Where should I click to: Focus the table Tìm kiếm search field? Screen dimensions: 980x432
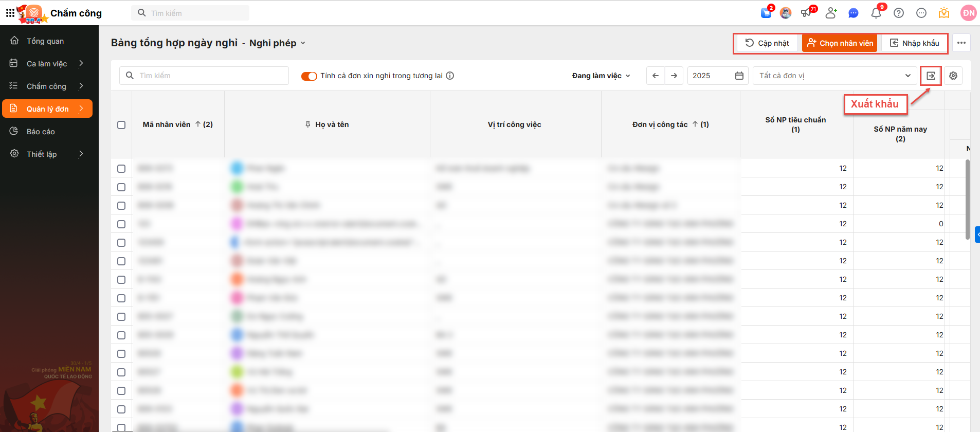point(204,76)
